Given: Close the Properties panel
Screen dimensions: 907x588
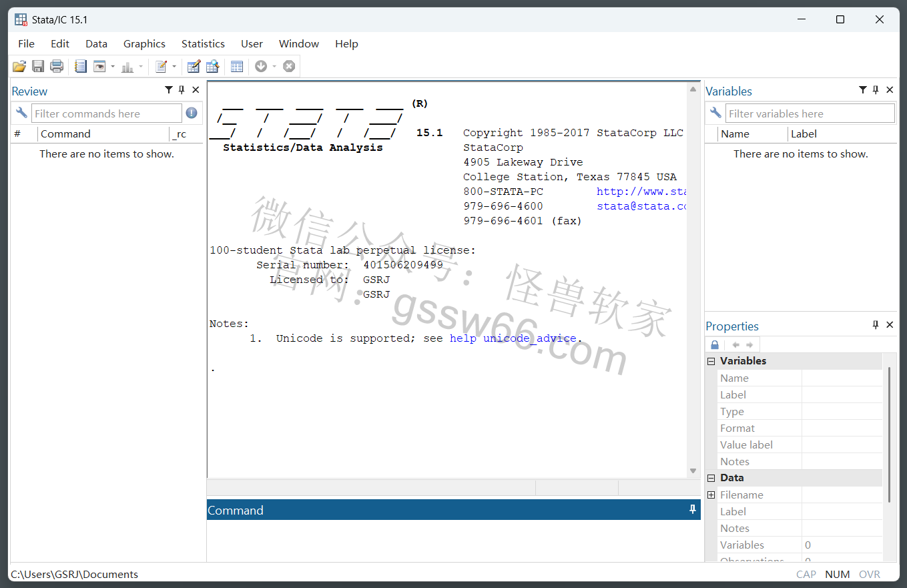Looking at the screenshot, I should coord(890,325).
